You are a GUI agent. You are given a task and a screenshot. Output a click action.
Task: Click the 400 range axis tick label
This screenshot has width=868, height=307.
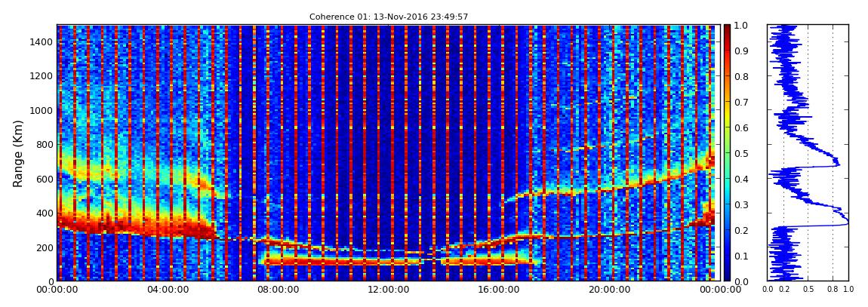(x=44, y=213)
